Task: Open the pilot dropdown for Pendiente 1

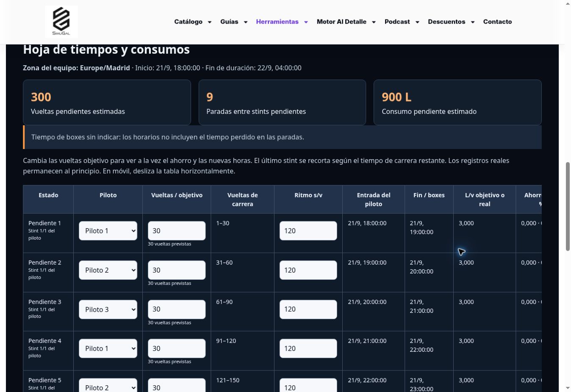Action: pyautogui.click(x=108, y=231)
